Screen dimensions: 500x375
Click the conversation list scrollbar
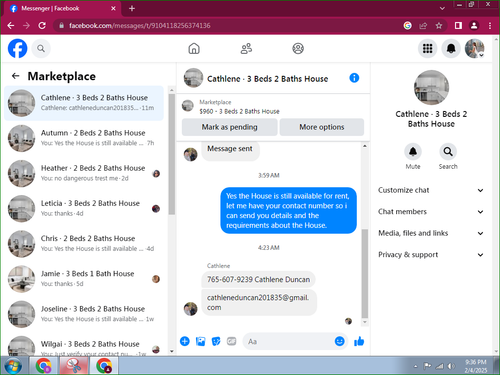[172, 154]
